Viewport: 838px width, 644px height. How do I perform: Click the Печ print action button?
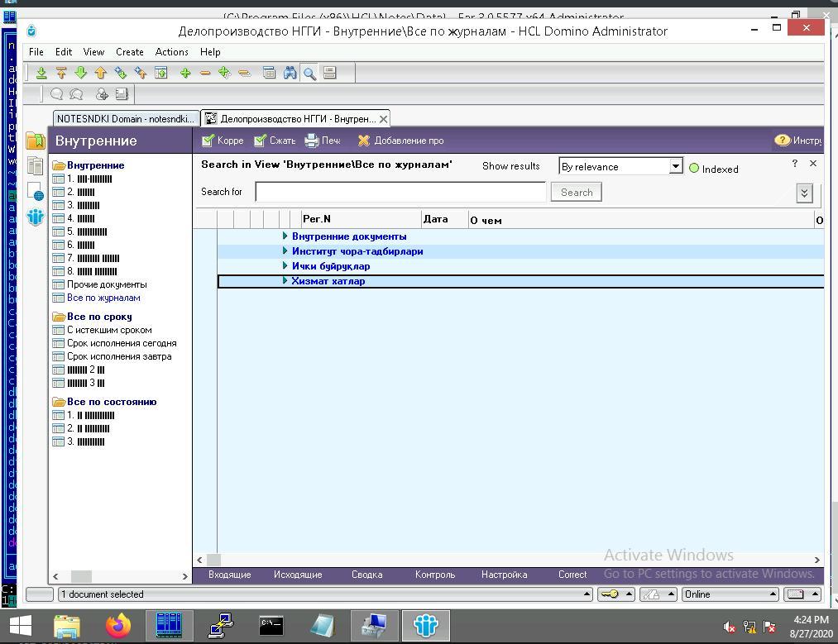[323, 141]
